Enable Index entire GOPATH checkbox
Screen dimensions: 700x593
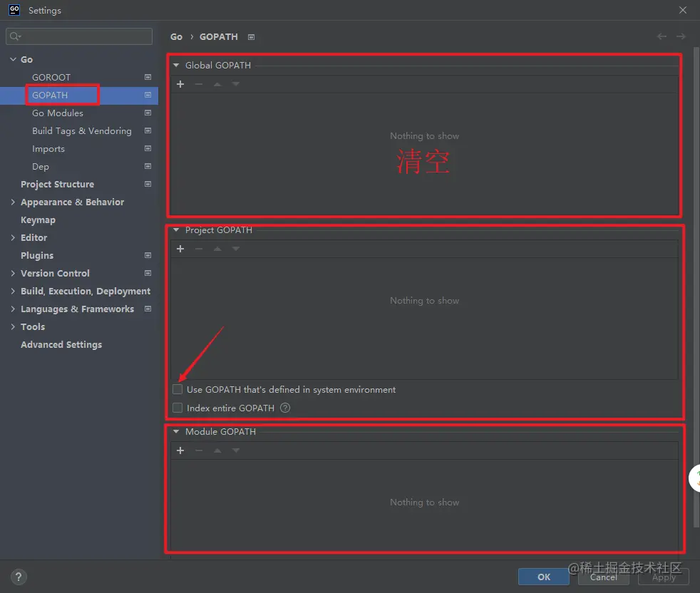(x=177, y=408)
